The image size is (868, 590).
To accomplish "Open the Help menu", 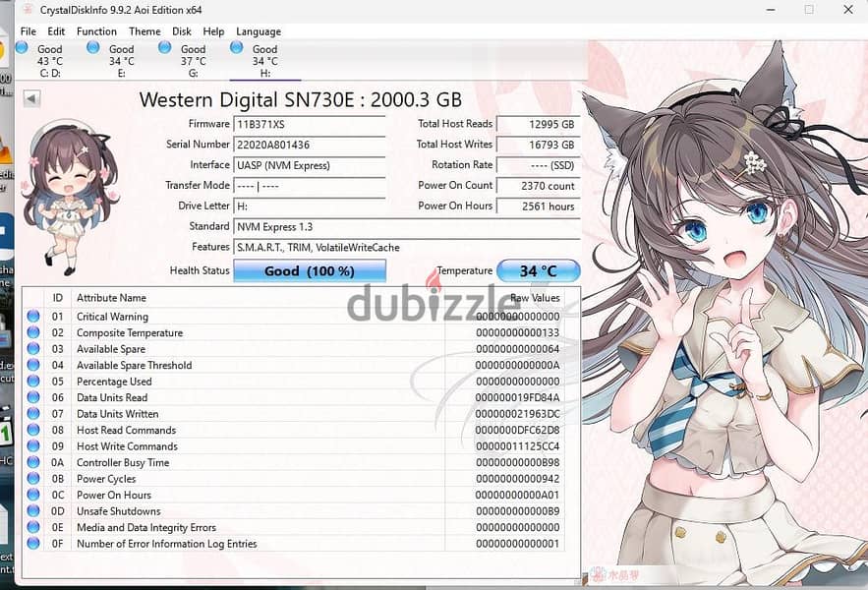I will [213, 31].
